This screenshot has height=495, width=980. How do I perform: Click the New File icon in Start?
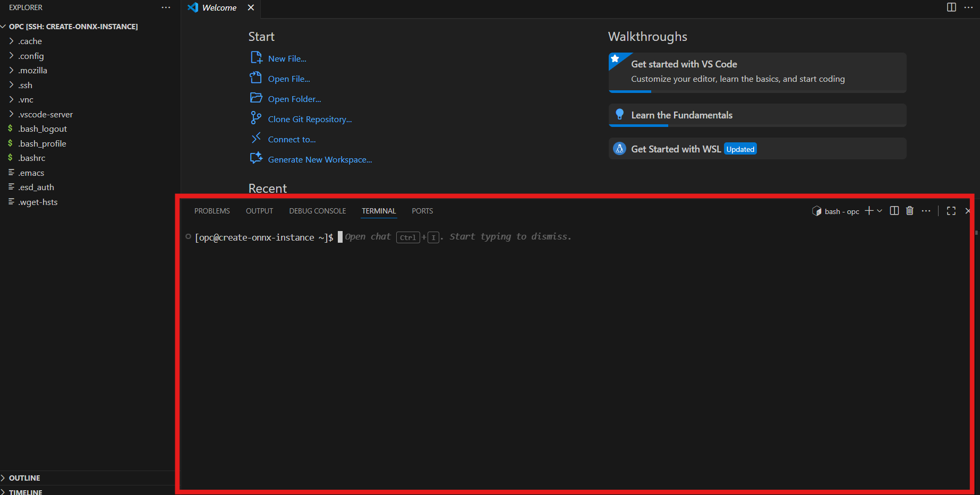coord(256,58)
